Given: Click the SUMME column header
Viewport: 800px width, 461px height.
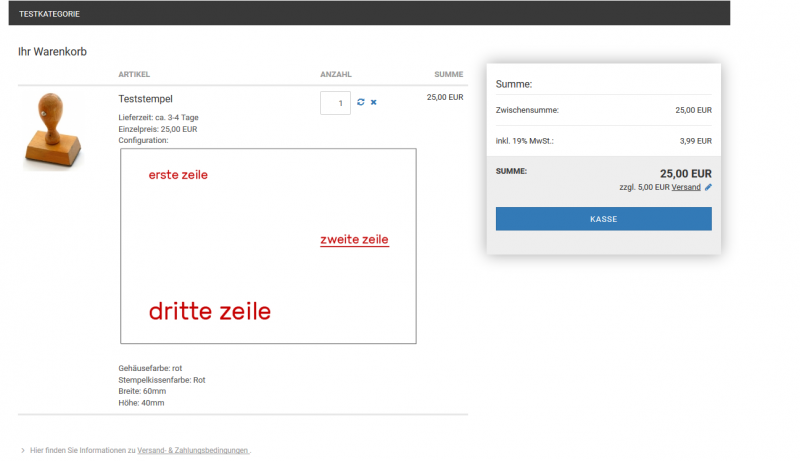Looking at the screenshot, I should coord(448,74).
